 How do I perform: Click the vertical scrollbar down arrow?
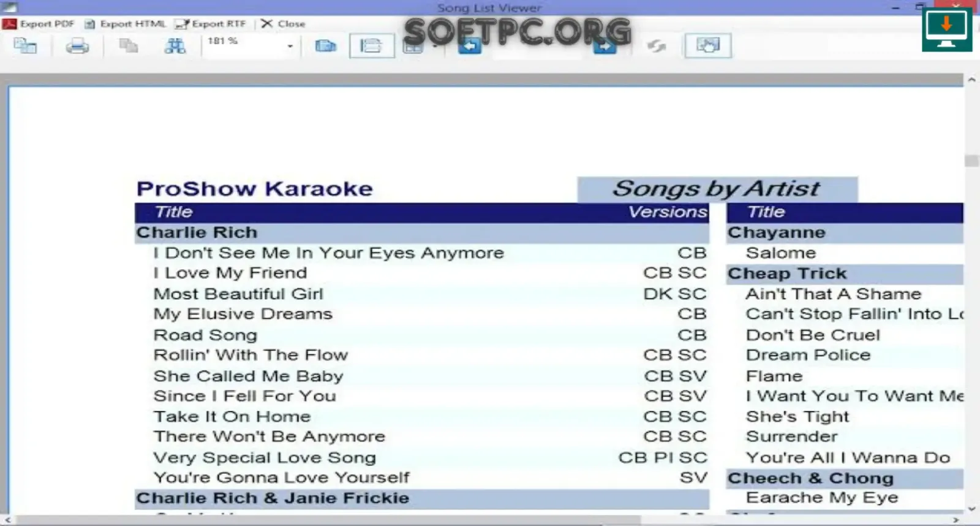click(x=971, y=509)
